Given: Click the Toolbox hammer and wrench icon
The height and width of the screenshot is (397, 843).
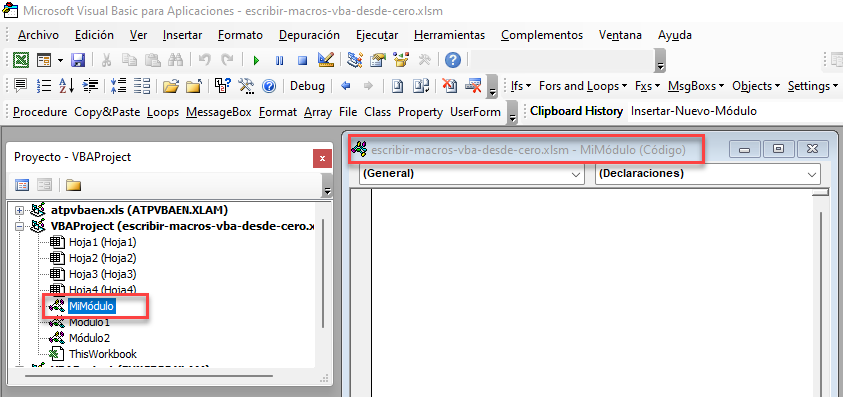Looking at the screenshot, I should point(425,60).
